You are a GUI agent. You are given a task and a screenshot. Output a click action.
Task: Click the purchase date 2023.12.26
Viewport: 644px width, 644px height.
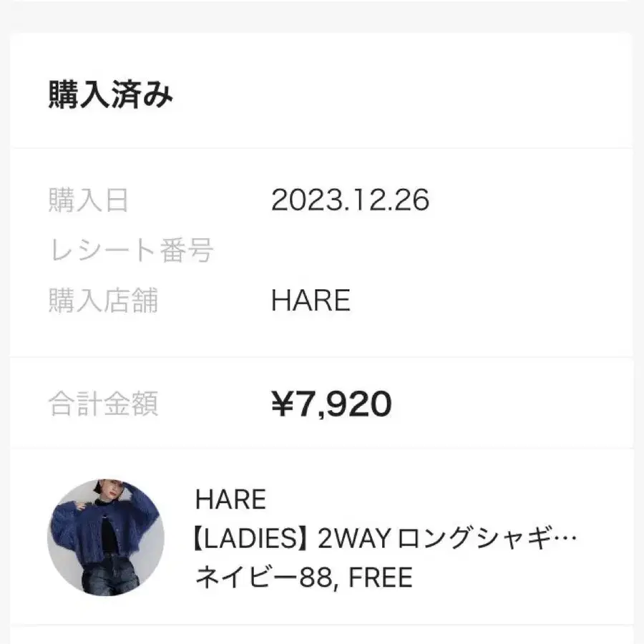coord(350,200)
